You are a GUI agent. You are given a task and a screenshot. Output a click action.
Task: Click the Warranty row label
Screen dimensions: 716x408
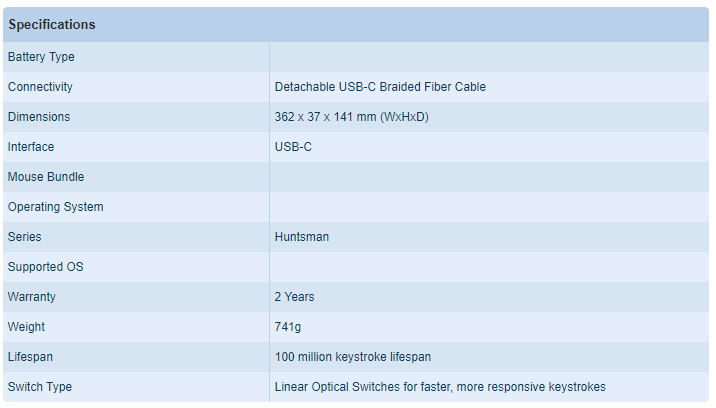point(32,297)
